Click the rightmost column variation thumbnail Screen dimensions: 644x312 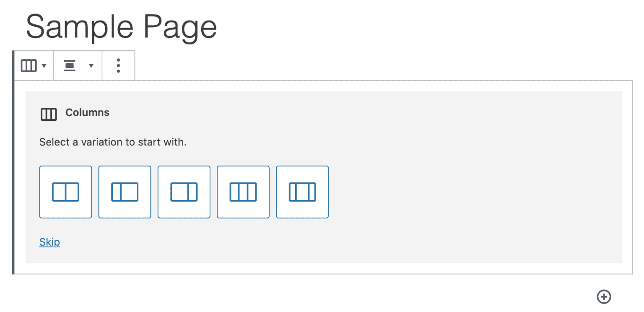[x=302, y=192]
